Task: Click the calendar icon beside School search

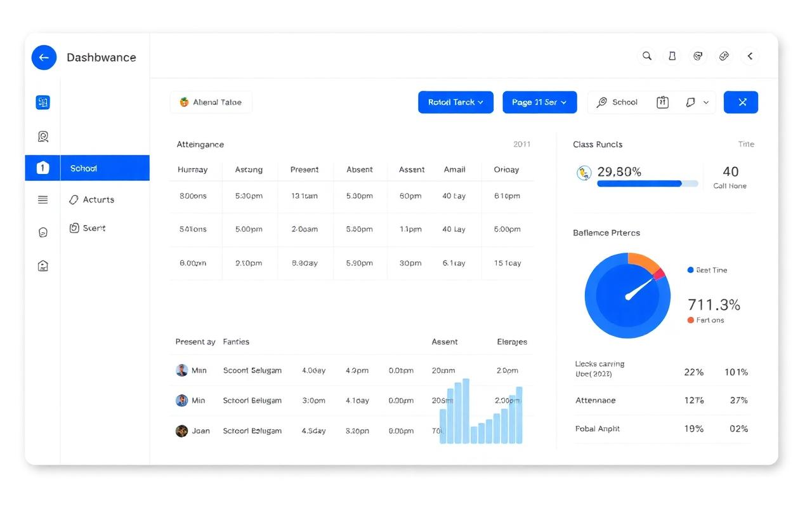Action: pyautogui.click(x=662, y=102)
